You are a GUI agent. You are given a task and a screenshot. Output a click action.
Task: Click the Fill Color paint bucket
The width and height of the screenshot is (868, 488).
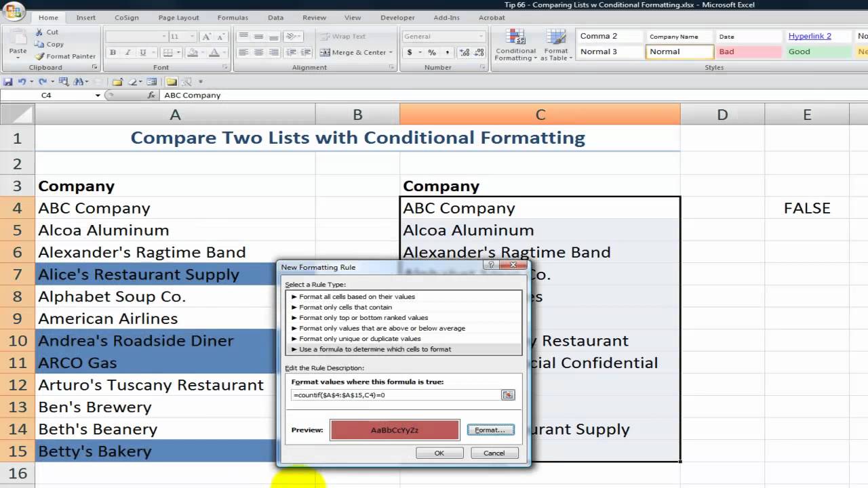point(193,52)
